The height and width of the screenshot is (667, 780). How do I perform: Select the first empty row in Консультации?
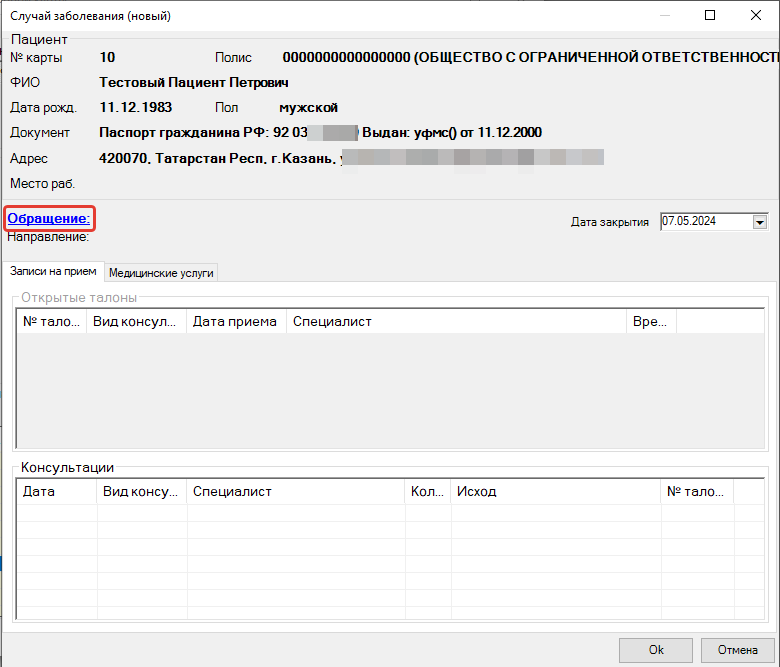point(390,513)
